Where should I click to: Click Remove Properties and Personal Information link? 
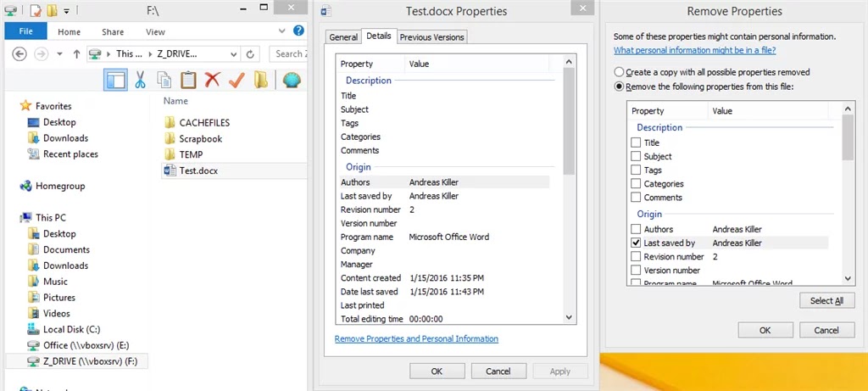point(416,338)
